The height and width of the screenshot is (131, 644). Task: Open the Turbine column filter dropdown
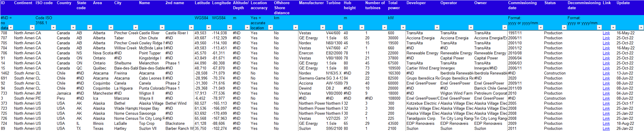tap(340, 28)
